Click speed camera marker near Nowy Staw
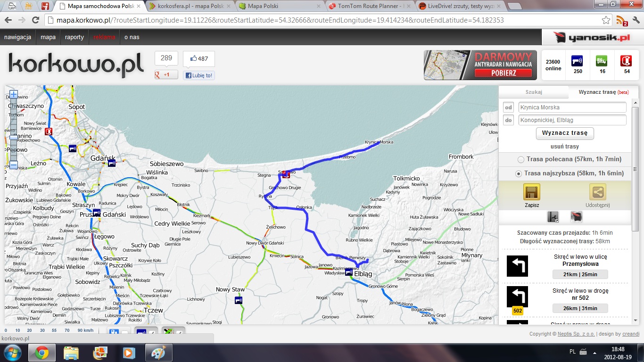Image resolution: width=644 pixels, height=362 pixels. pyautogui.click(x=239, y=300)
